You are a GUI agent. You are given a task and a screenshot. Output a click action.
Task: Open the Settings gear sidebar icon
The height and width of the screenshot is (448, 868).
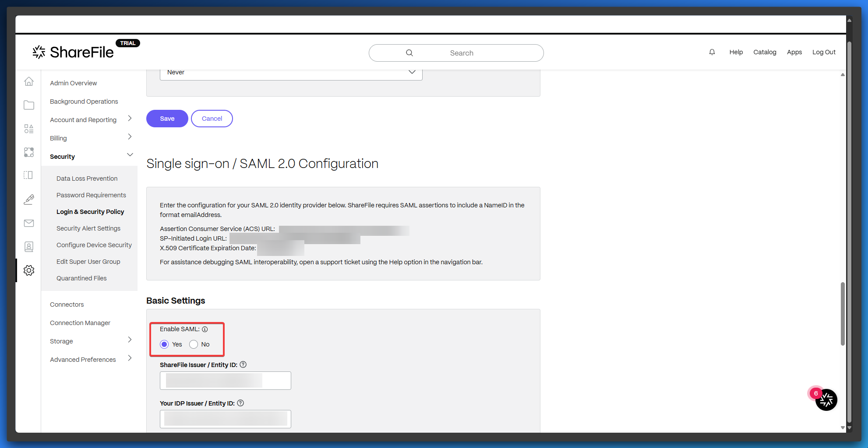[29, 270]
